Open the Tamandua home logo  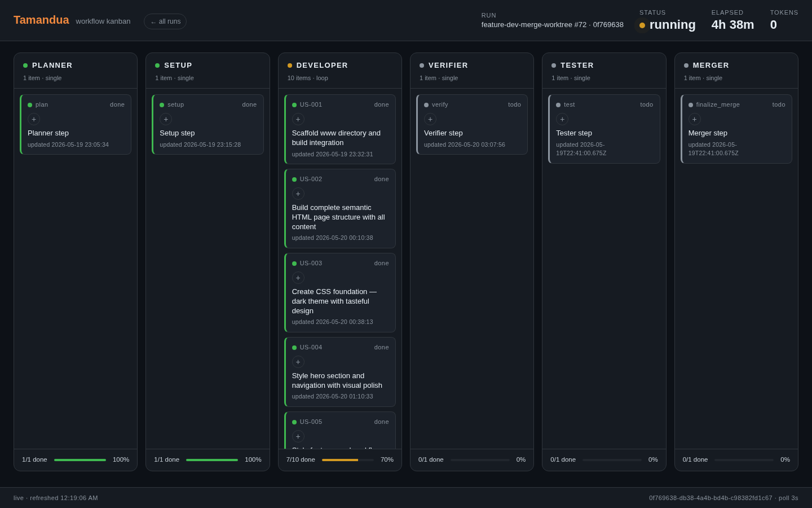(41, 20)
